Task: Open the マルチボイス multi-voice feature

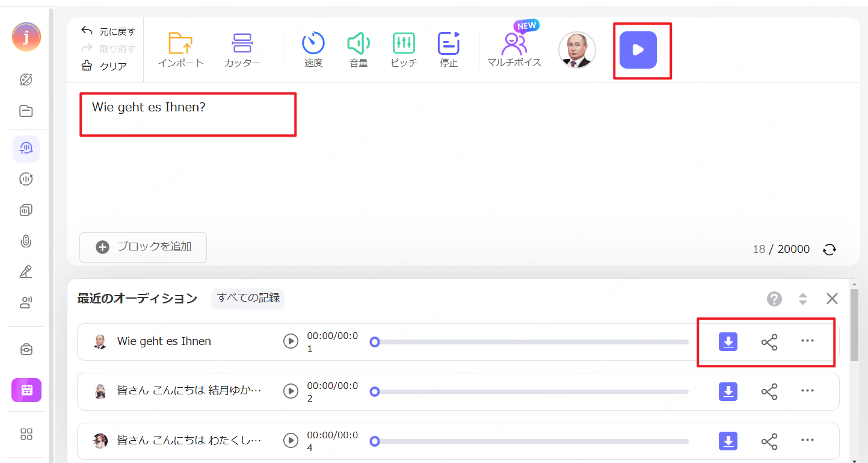Action: click(514, 49)
